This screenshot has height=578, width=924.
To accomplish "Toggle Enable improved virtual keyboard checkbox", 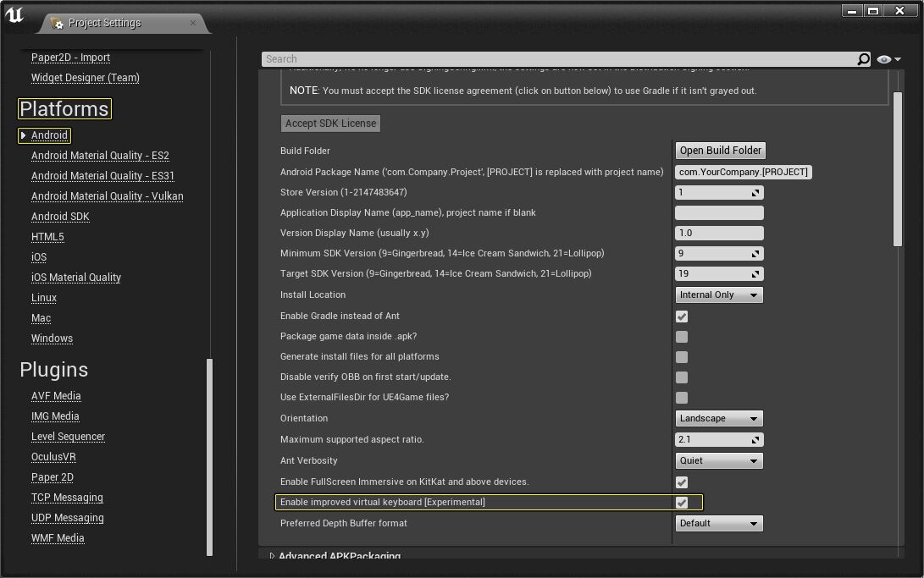I will point(682,503).
